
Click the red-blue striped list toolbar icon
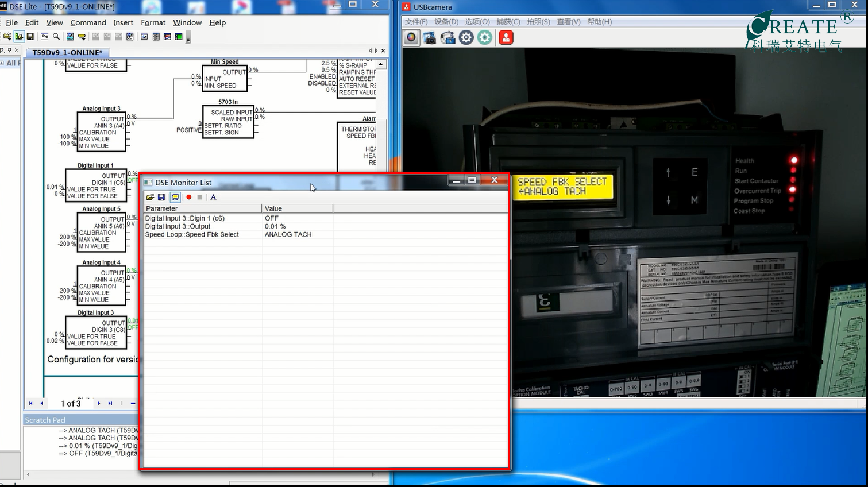tap(167, 36)
